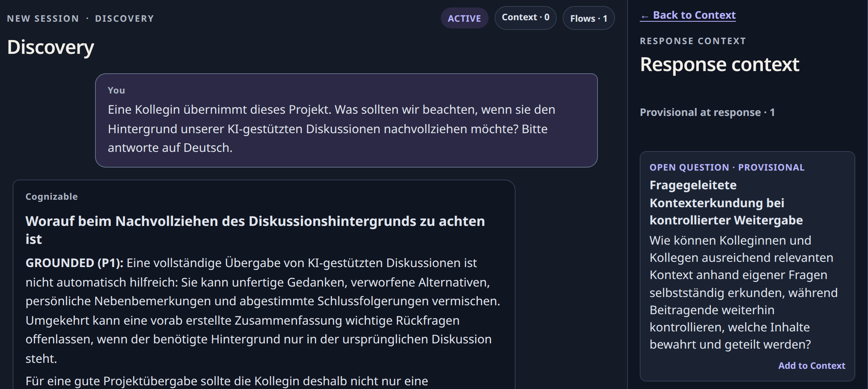Open the Context · 0 pill

pos(525,18)
